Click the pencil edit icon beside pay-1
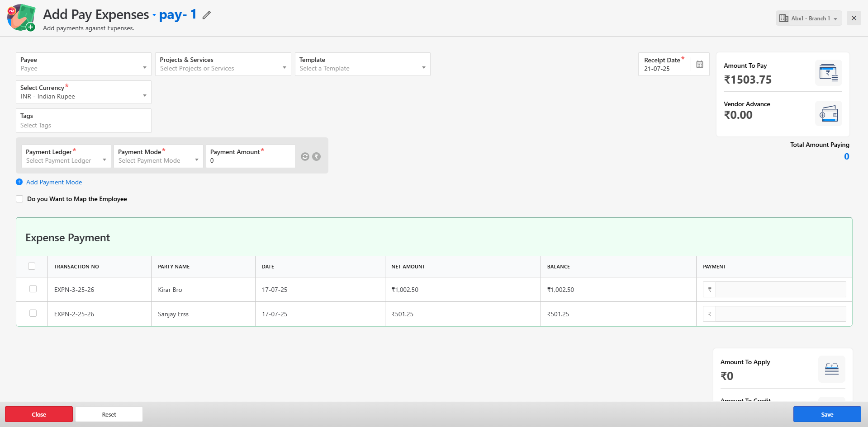This screenshot has width=868, height=427. tap(207, 15)
